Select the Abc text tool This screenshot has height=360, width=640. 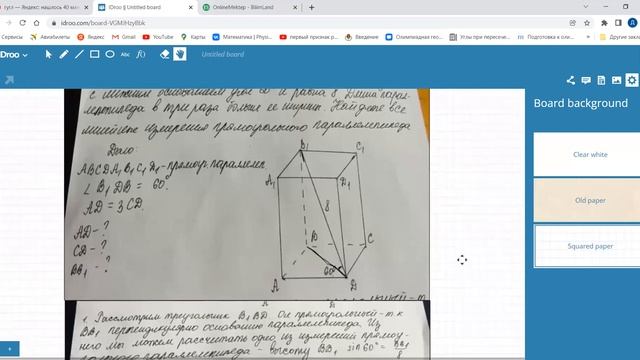coord(125,54)
